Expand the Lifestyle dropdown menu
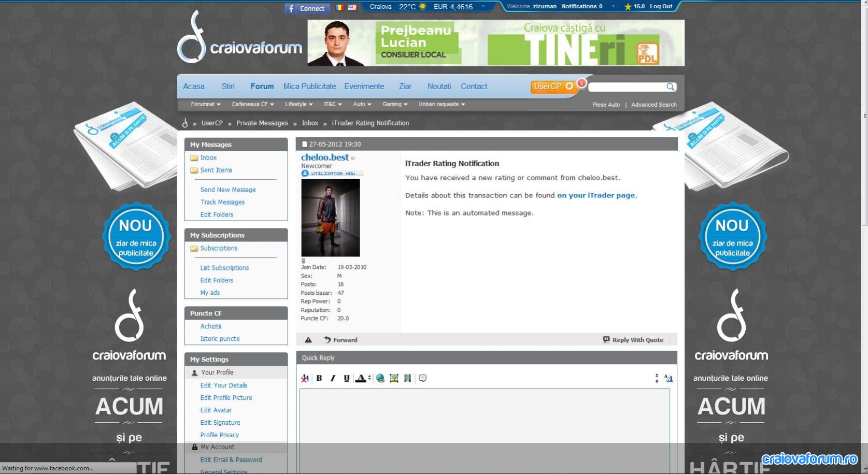Screen dimensions: 868x474 (x=299, y=104)
